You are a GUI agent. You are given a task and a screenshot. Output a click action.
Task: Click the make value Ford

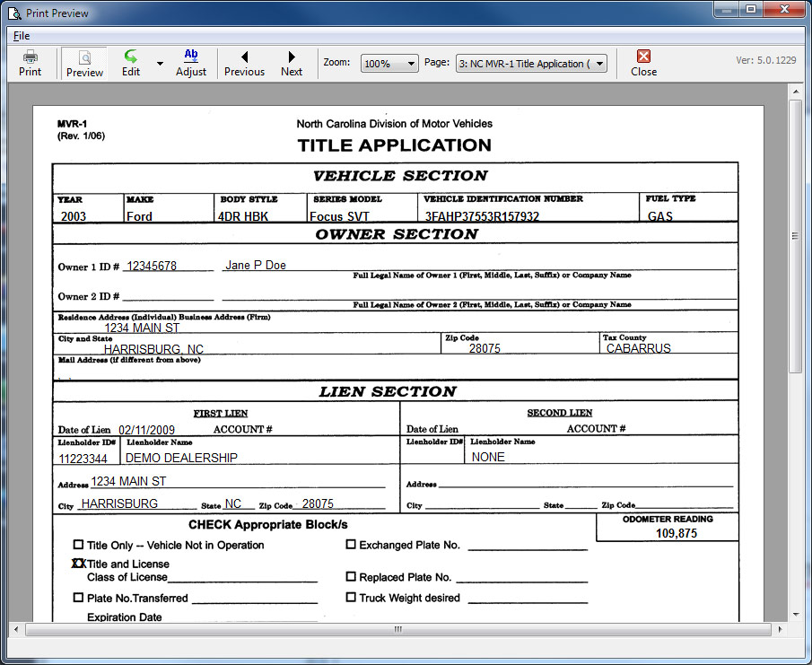pos(139,216)
